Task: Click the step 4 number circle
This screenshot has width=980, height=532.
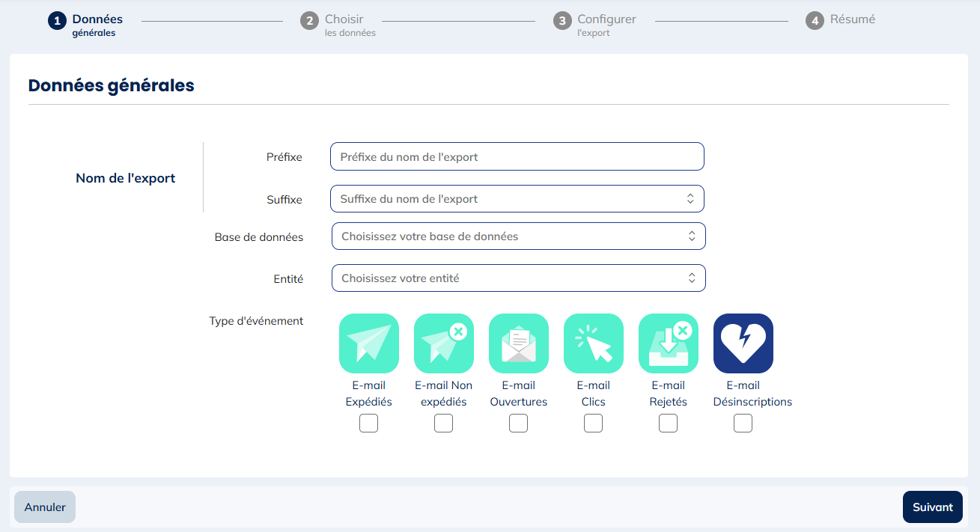Action: (815, 21)
